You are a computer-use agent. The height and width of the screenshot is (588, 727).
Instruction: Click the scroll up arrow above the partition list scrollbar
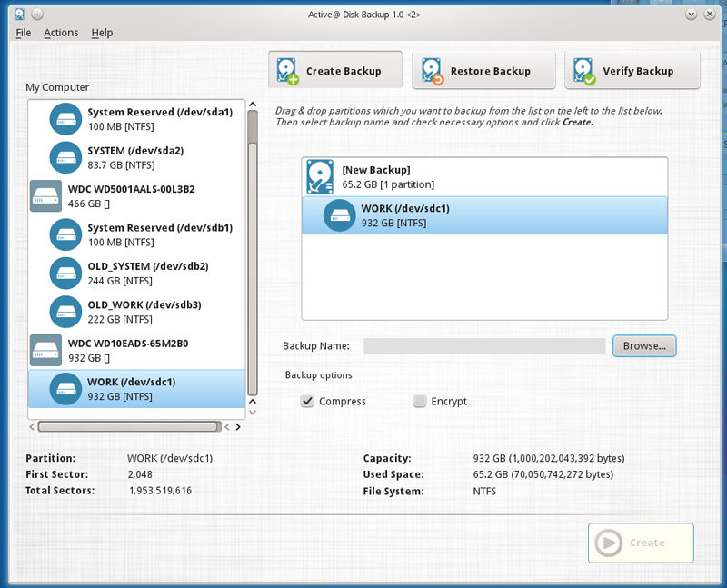pyautogui.click(x=253, y=105)
